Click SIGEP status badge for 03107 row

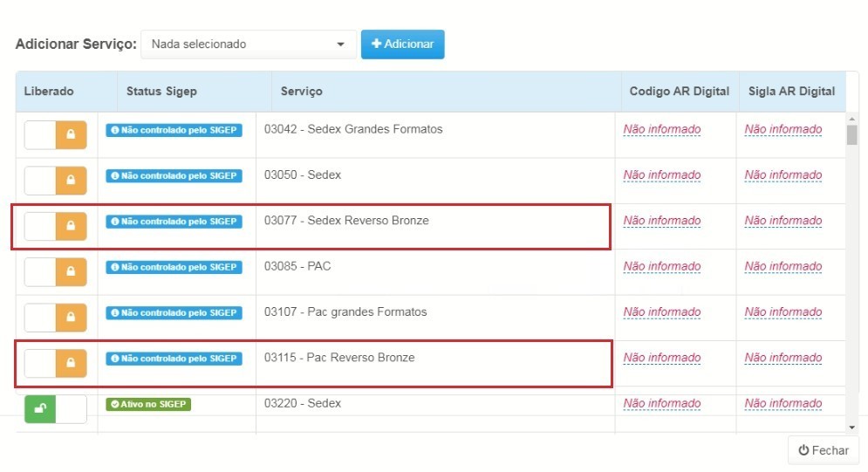[174, 312]
